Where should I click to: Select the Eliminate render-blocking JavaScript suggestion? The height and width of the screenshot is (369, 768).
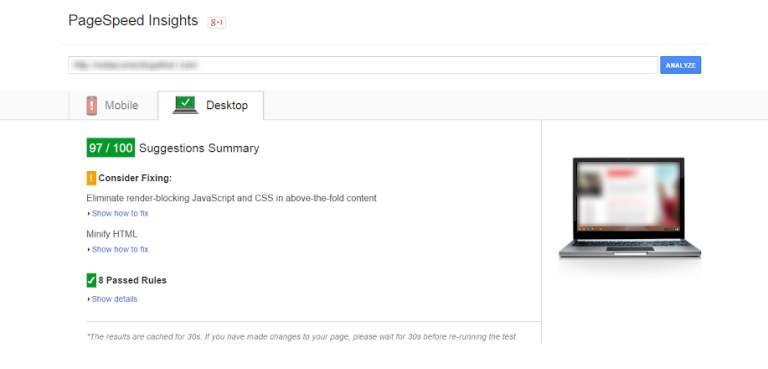[231, 198]
